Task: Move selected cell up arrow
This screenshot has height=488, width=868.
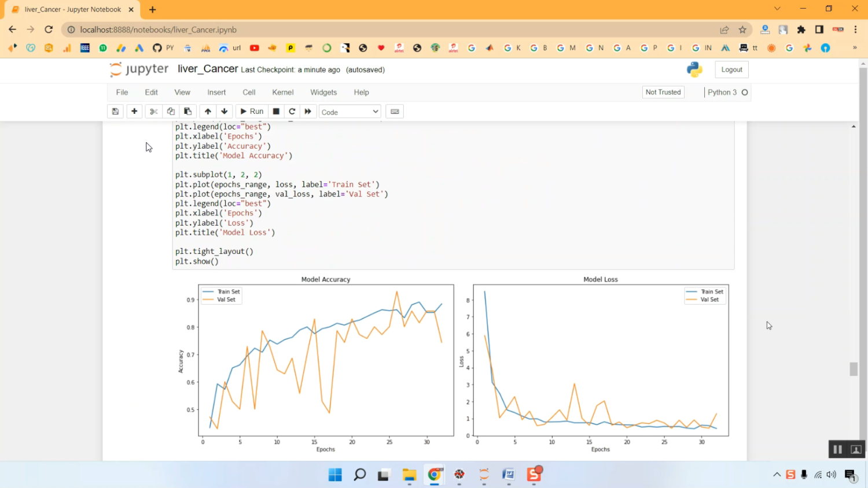Action: 208,112
